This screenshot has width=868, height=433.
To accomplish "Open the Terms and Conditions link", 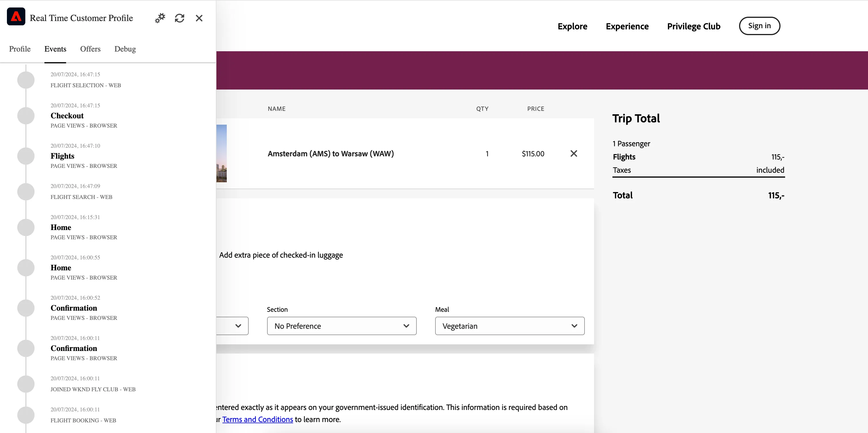I will [257, 419].
